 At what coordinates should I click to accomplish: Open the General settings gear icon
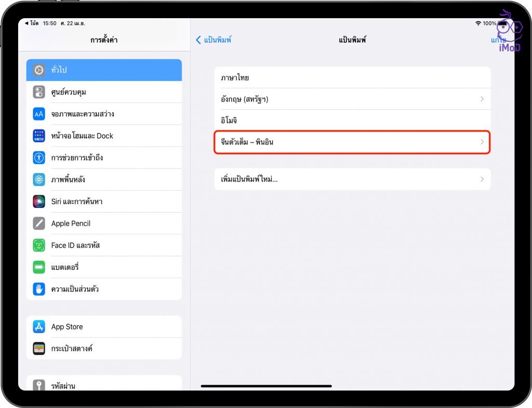pyautogui.click(x=38, y=70)
